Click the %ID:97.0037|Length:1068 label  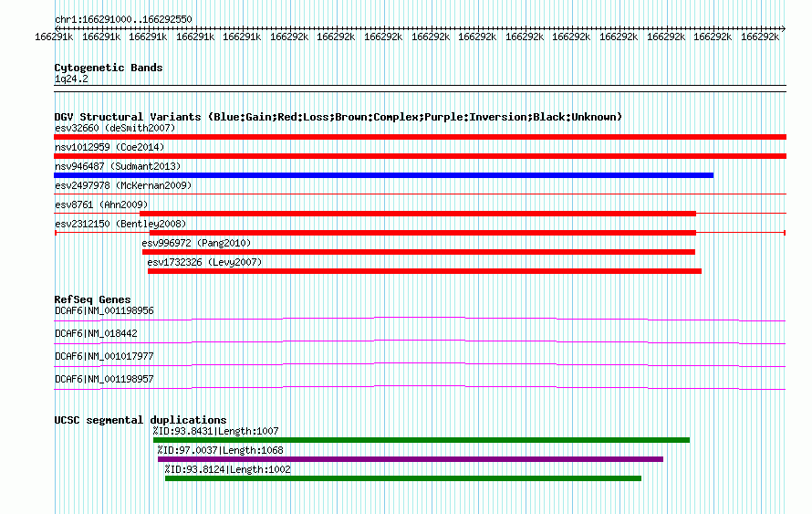click(221, 450)
